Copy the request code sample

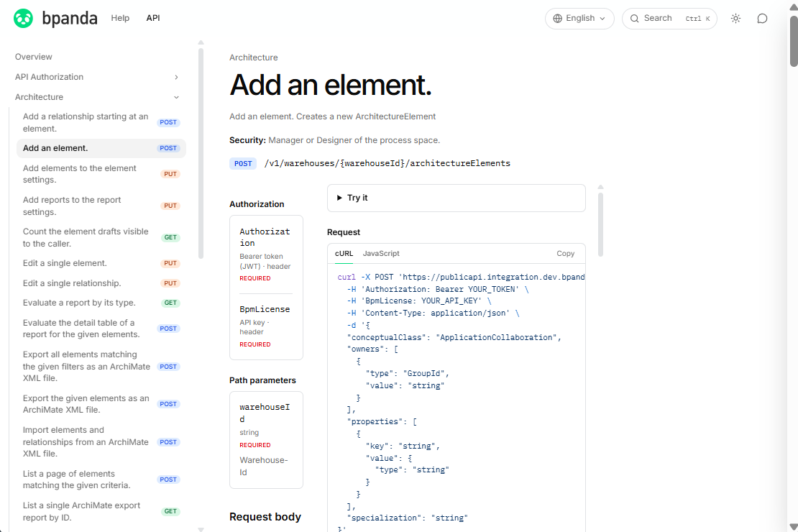565,254
